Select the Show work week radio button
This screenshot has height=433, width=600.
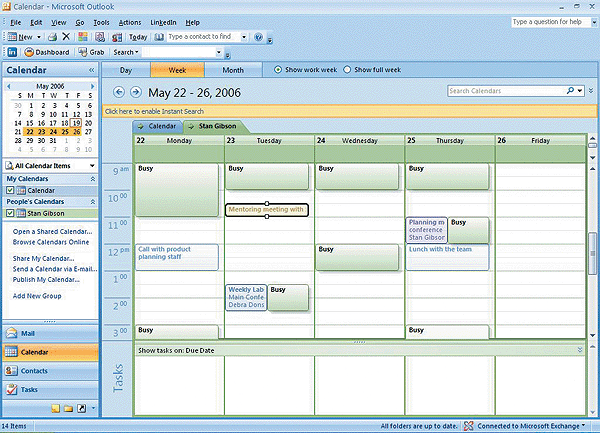pyautogui.click(x=278, y=70)
